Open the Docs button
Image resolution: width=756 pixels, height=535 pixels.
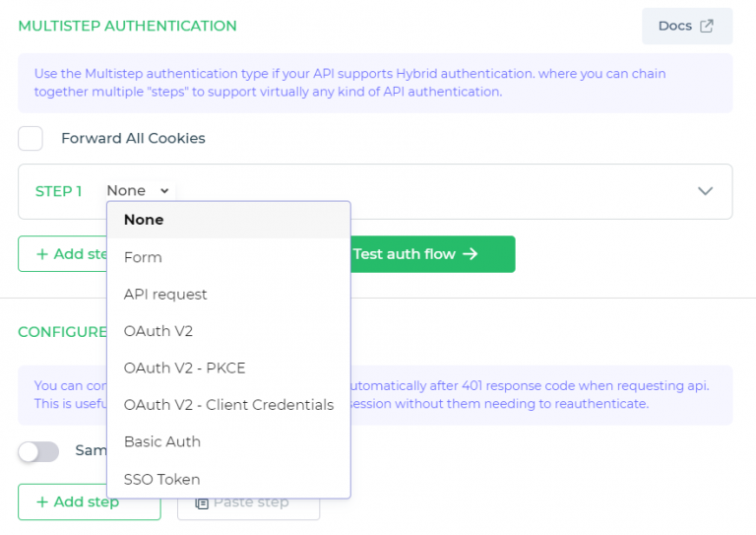pos(686,27)
